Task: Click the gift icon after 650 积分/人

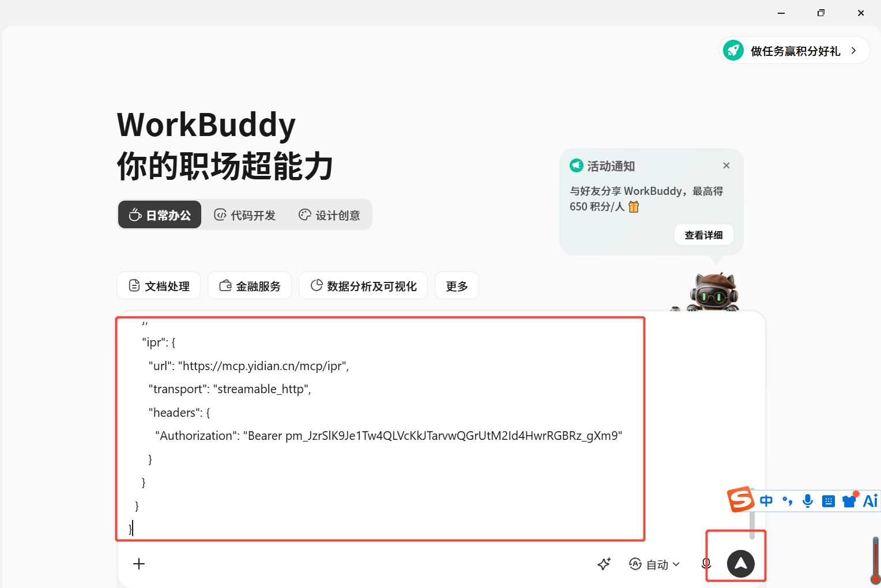Action: pos(634,206)
